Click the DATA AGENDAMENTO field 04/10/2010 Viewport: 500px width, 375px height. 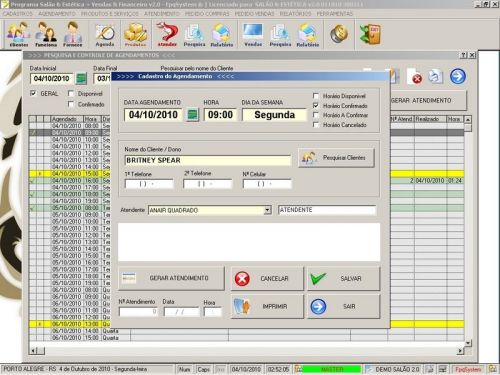(153, 115)
